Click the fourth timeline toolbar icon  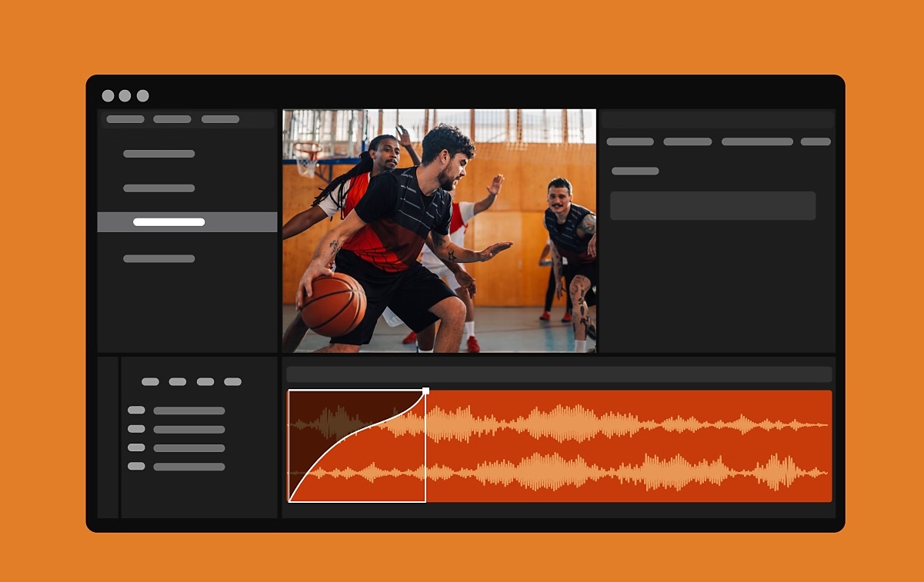tap(232, 381)
